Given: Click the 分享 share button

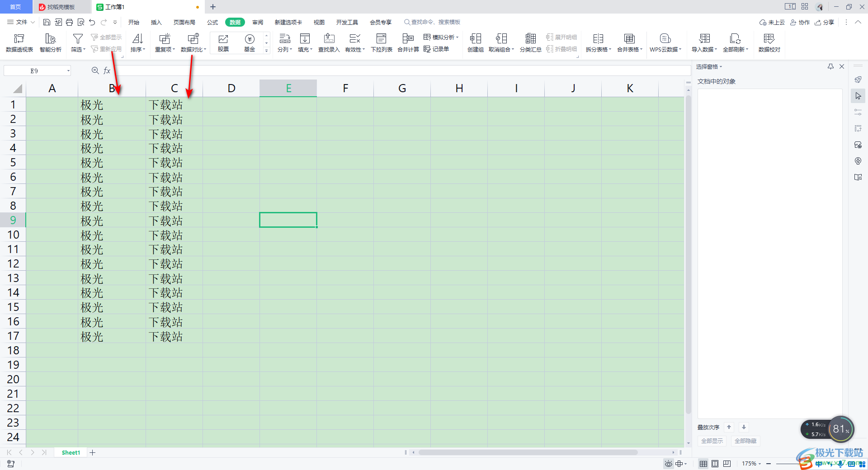Looking at the screenshot, I should [824, 22].
